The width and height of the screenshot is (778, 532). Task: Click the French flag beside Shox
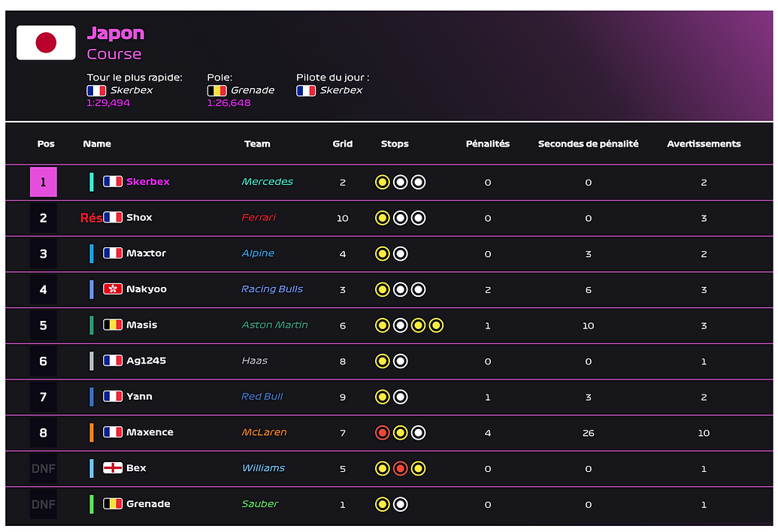(x=113, y=217)
